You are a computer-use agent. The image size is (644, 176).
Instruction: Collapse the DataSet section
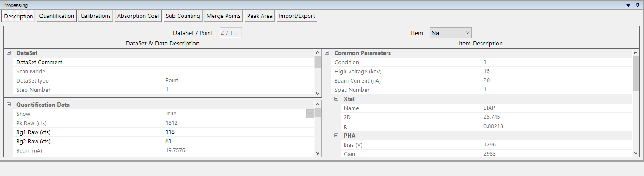(9, 53)
